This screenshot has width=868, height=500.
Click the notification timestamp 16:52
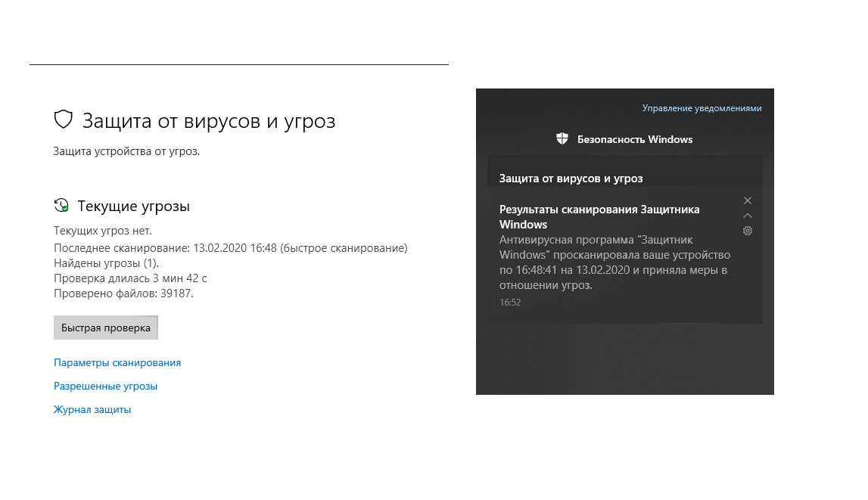[510, 302]
